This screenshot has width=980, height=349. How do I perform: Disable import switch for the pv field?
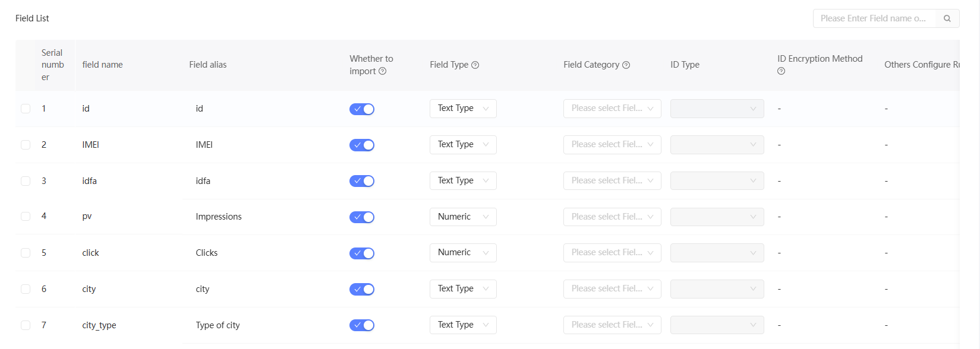(x=361, y=217)
